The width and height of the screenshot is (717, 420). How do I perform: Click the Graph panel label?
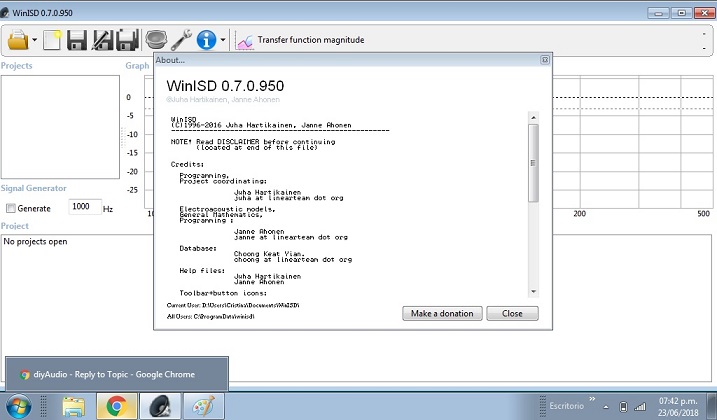[137, 66]
